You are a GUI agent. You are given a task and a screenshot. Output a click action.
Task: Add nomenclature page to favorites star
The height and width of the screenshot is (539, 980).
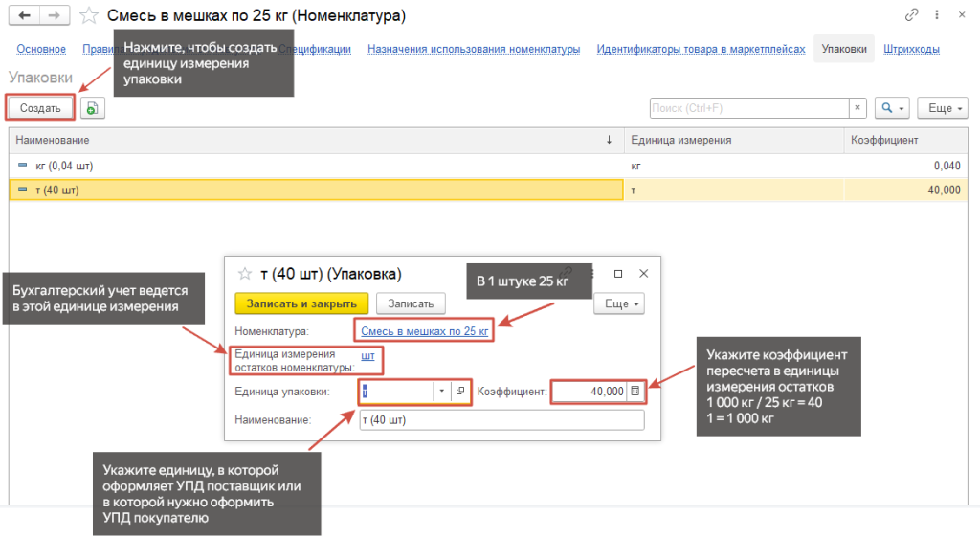click(x=89, y=15)
